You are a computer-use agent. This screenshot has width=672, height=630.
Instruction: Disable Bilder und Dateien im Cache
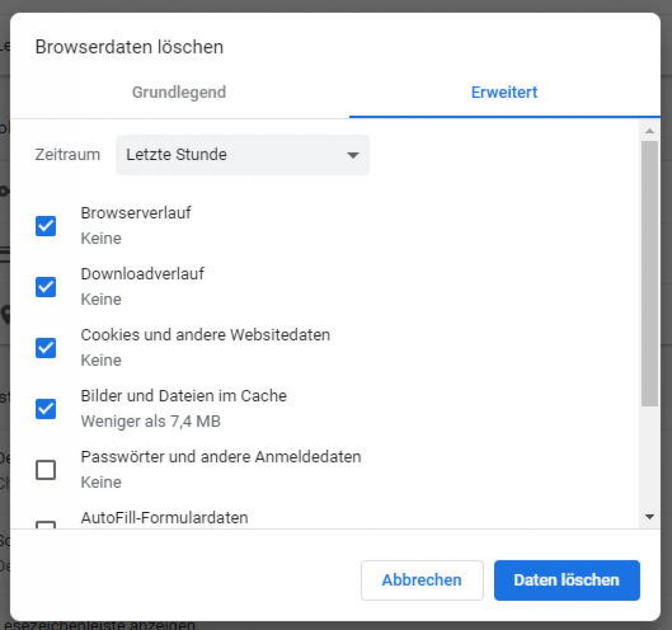click(46, 409)
